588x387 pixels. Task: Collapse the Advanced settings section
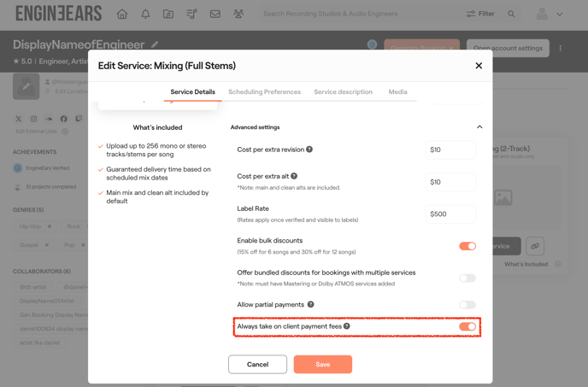pyautogui.click(x=479, y=127)
